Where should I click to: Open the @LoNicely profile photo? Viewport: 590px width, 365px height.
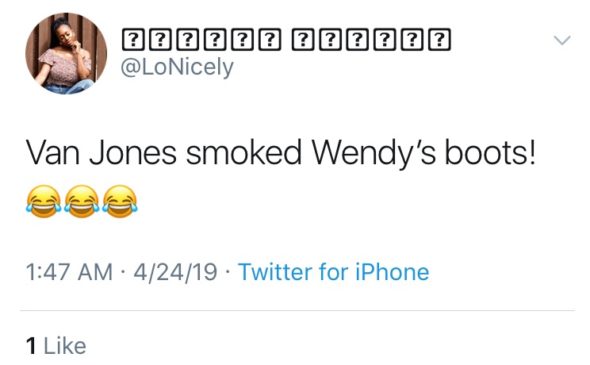(66, 53)
